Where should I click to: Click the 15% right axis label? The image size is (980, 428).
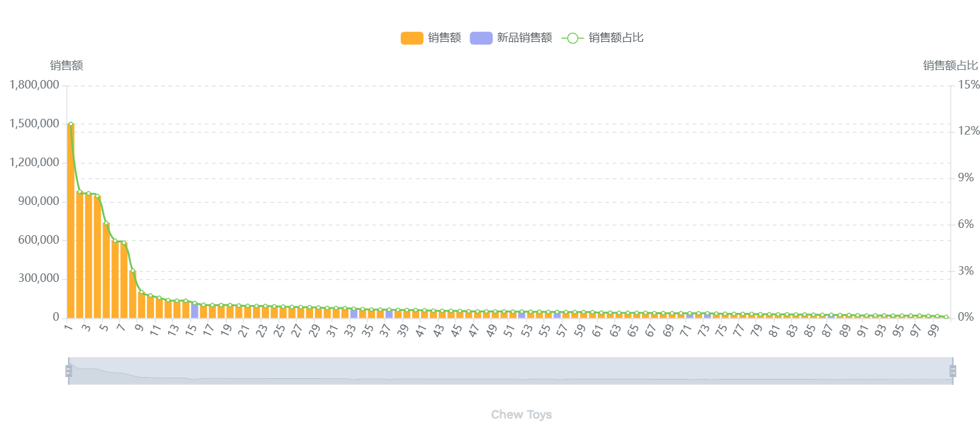tap(968, 85)
